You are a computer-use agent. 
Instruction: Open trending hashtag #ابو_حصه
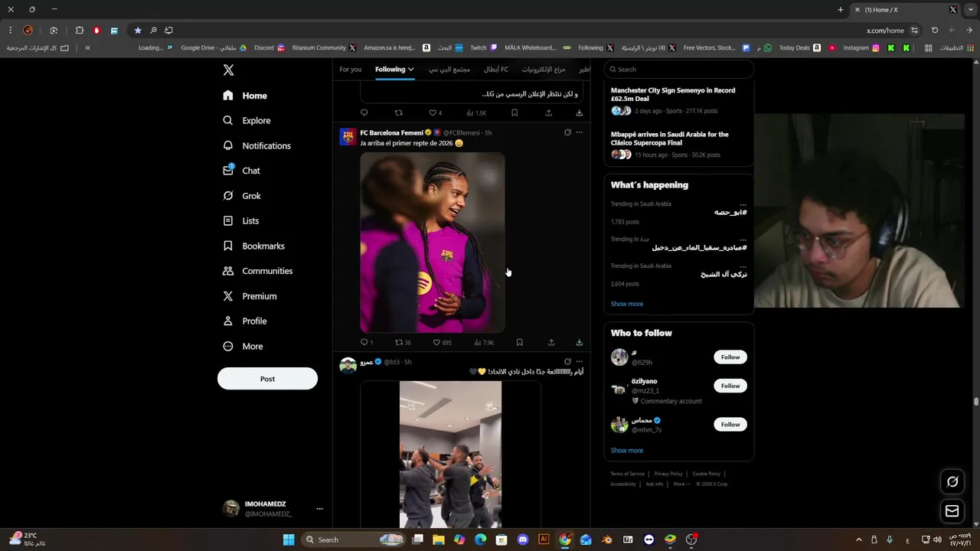coord(730,212)
